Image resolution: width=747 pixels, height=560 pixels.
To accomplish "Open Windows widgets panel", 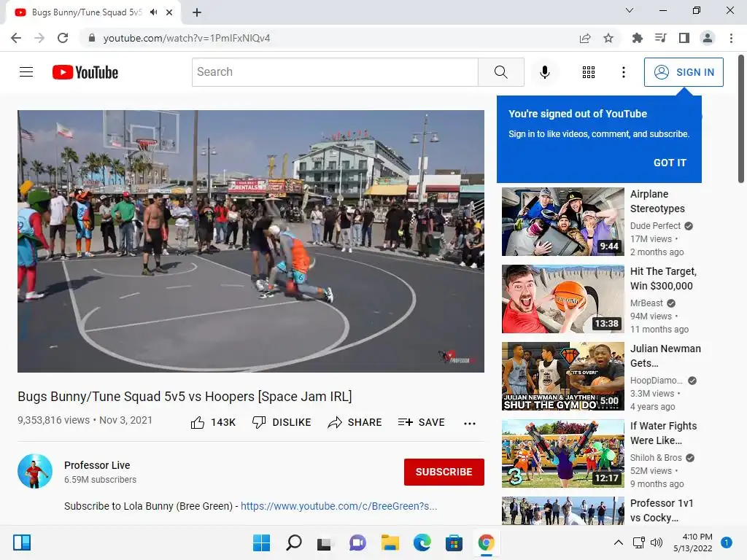I will pyautogui.click(x=22, y=542).
